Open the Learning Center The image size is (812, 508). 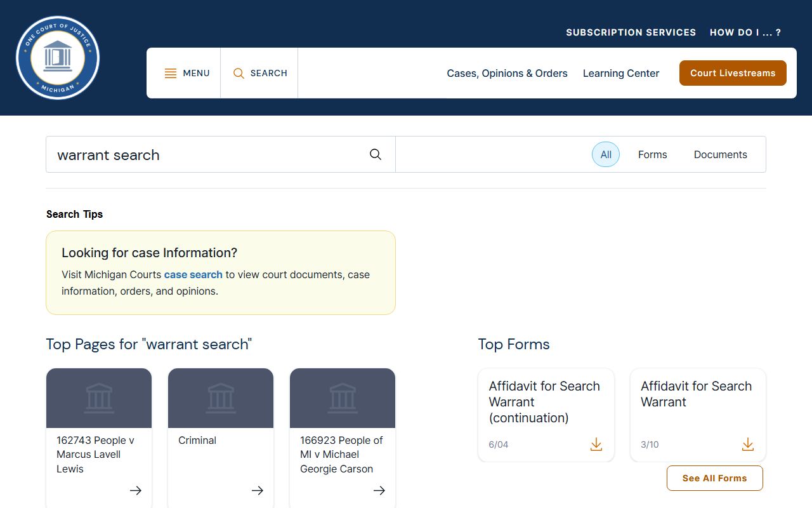621,73
